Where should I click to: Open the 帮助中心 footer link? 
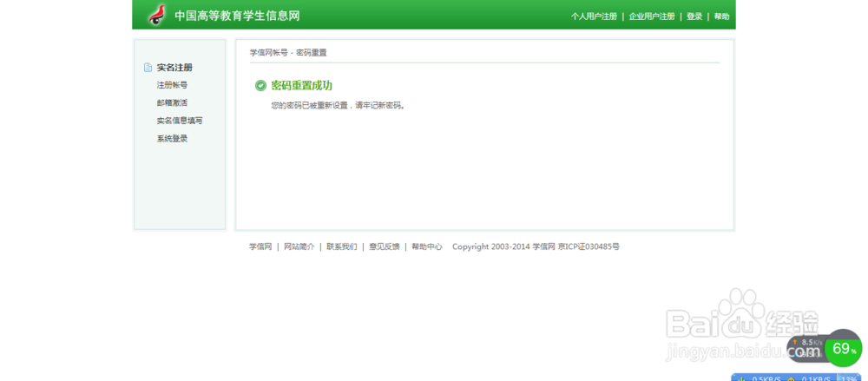point(427,246)
